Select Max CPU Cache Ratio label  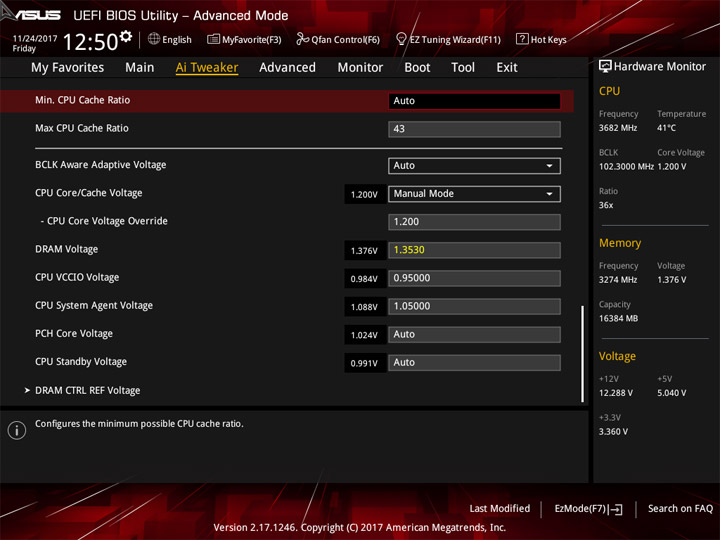click(82, 128)
